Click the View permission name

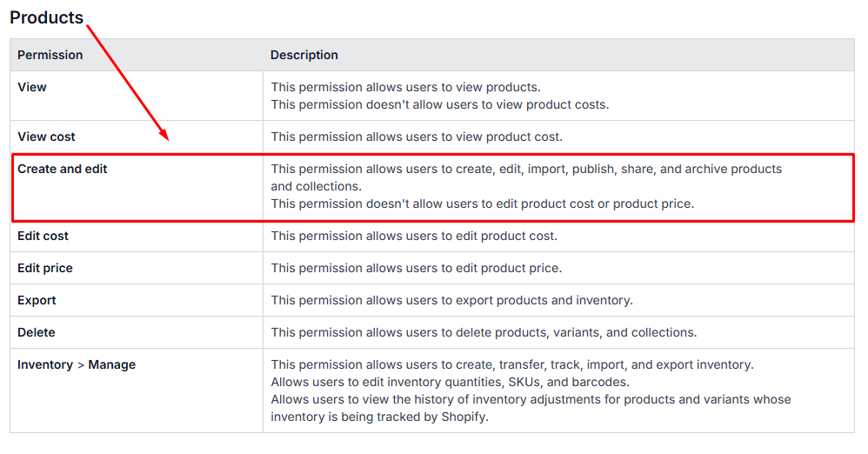click(x=32, y=87)
